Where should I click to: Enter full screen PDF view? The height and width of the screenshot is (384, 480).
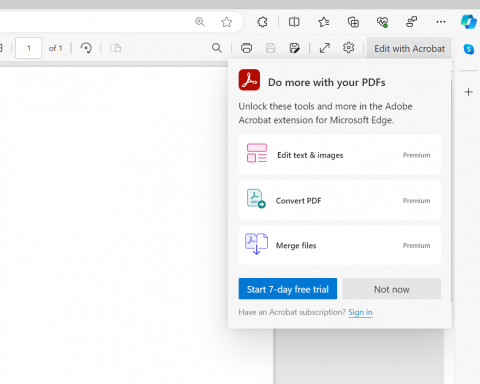click(325, 48)
